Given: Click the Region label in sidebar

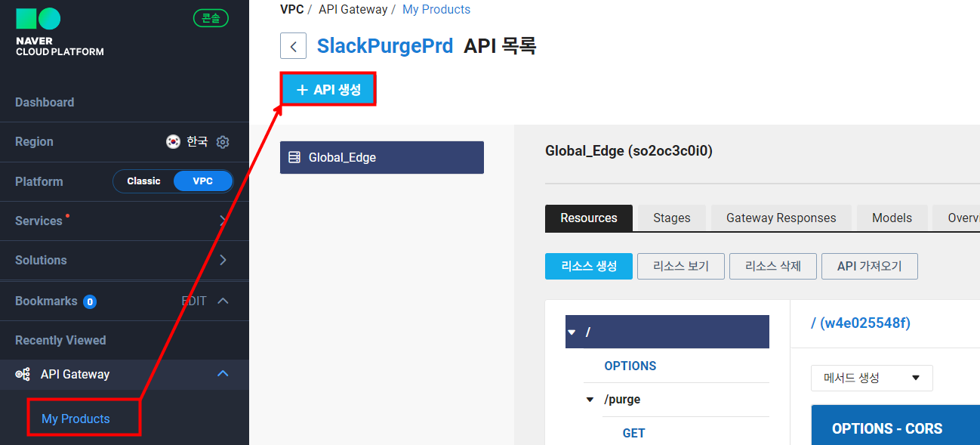Looking at the screenshot, I should [34, 141].
